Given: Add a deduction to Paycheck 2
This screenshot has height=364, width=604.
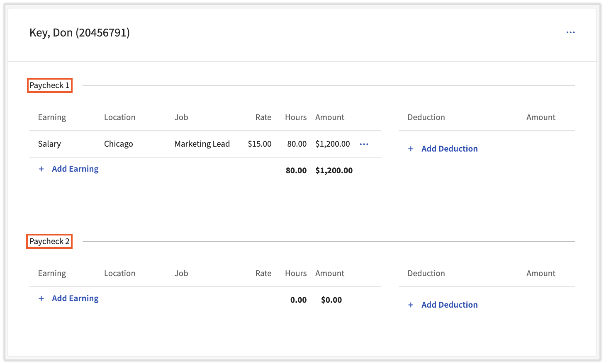Looking at the screenshot, I should pyautogui.click(x=449, y=305).
